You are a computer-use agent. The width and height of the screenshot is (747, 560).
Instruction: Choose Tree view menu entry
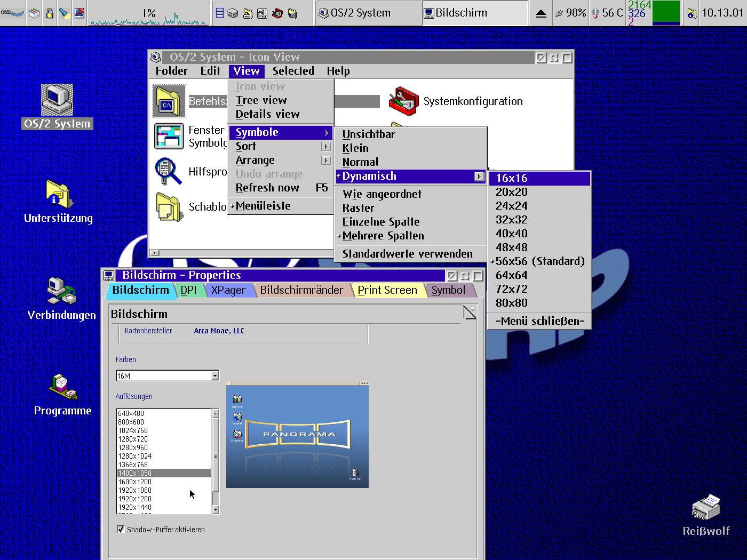(x=280, y=100)
